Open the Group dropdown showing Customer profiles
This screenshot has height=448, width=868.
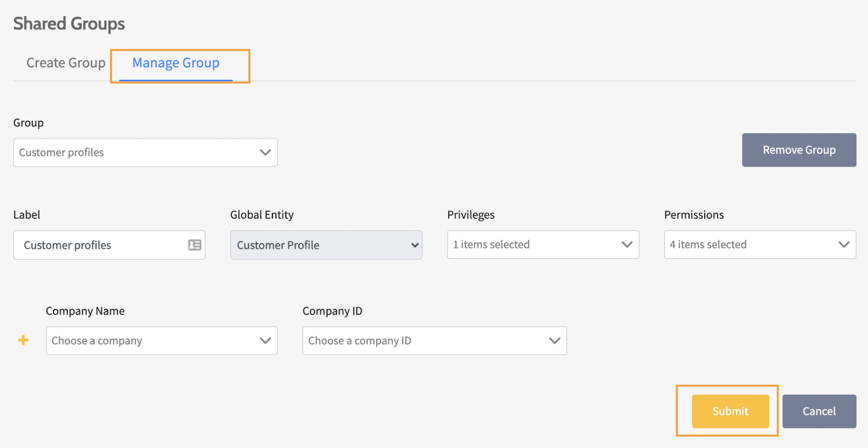(136, 152)
